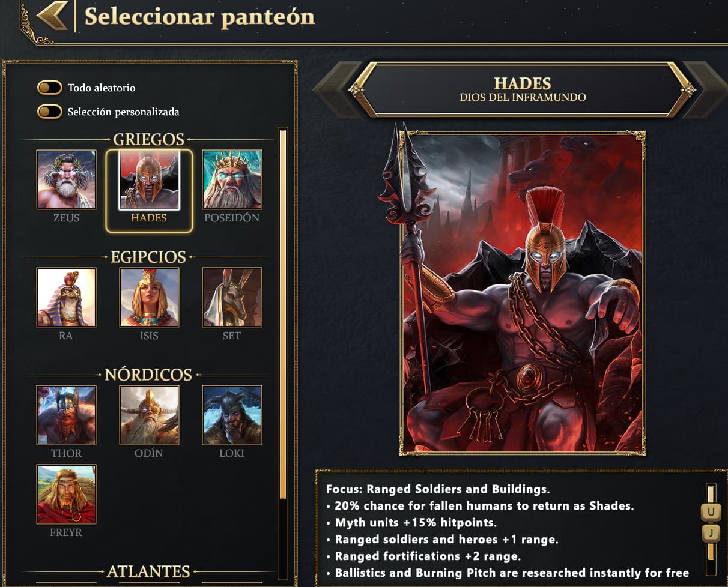Select the Set god portrait
The image size is (728, 587).
click(232, 297)
